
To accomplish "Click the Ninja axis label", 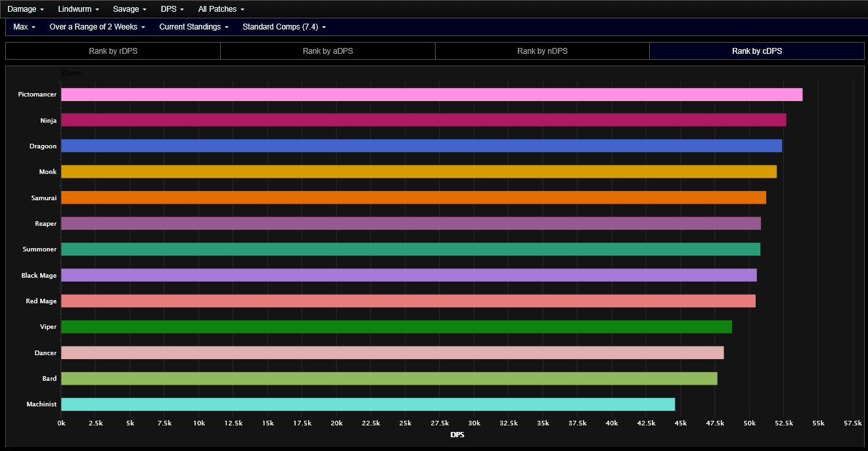I will click(49, 120).
